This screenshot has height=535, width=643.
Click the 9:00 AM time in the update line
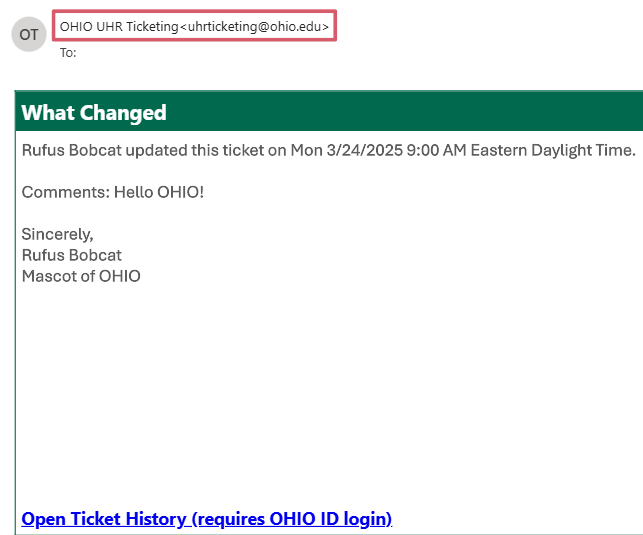[x=433, y=151]
